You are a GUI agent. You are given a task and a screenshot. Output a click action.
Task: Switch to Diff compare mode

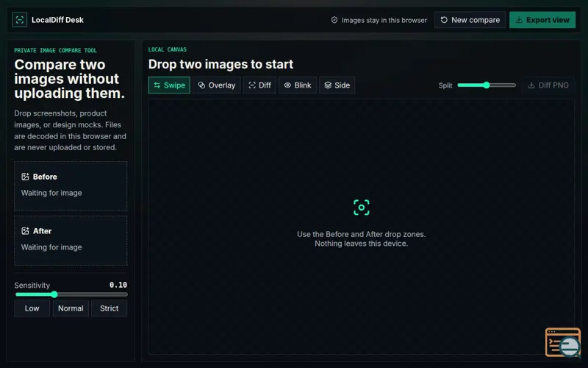click(260, 85)
